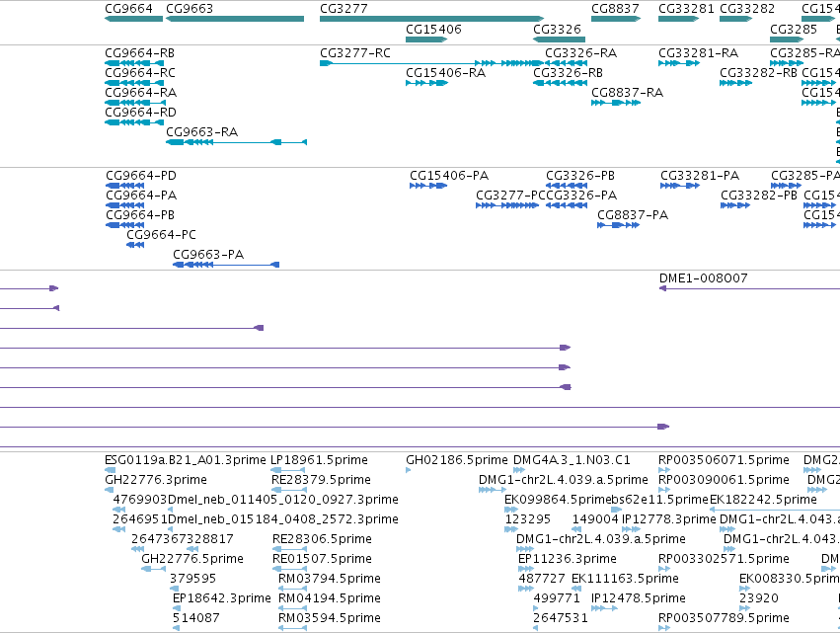This screenshot has height=633, width=840.
Task: Click the RE01507.5prime EST
Action: (290, 569)
